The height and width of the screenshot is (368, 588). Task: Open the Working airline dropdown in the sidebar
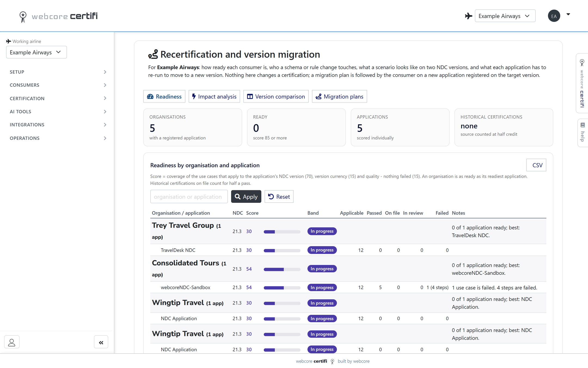[36, 52]
